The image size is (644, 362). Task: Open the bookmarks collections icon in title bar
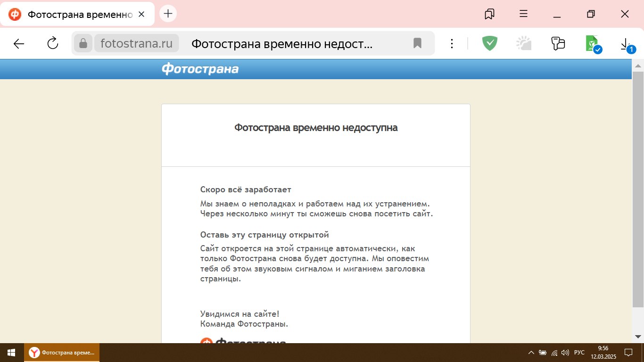[x=489, y=14]
